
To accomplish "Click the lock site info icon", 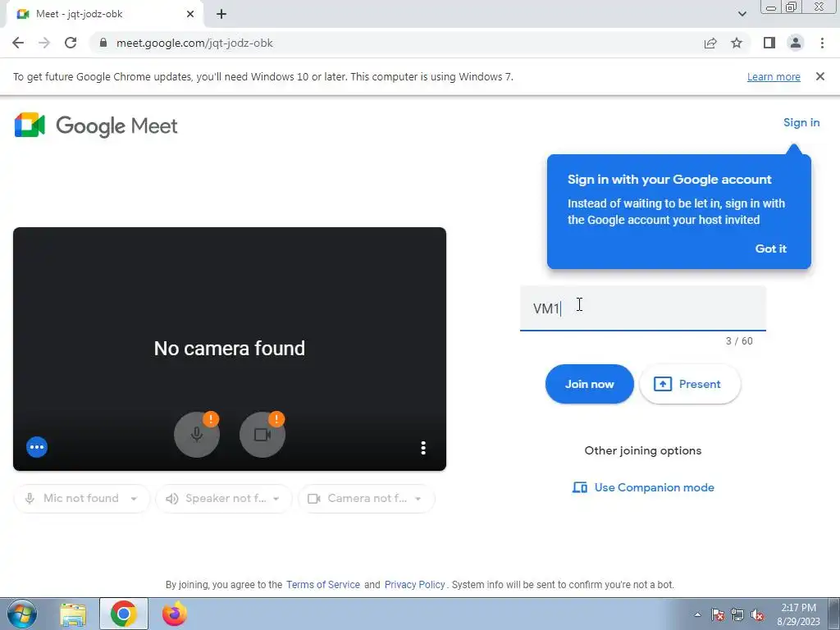I will pos(103,43).
